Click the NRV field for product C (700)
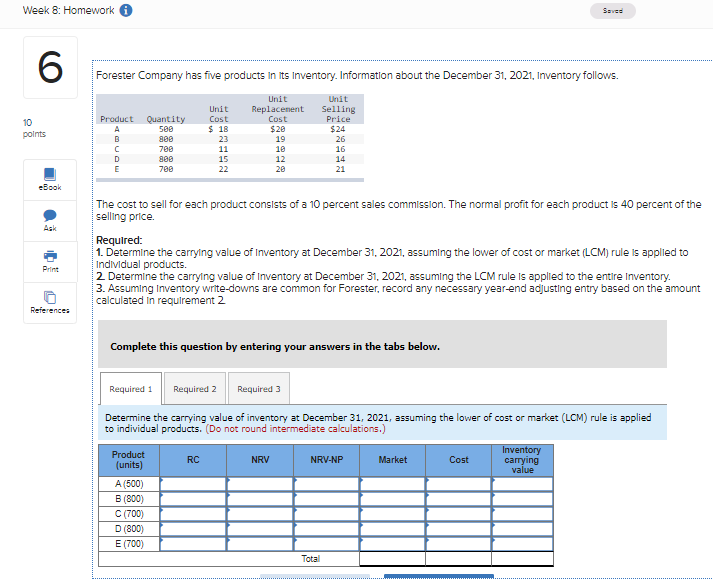713x579 pixels. point(260,514)
